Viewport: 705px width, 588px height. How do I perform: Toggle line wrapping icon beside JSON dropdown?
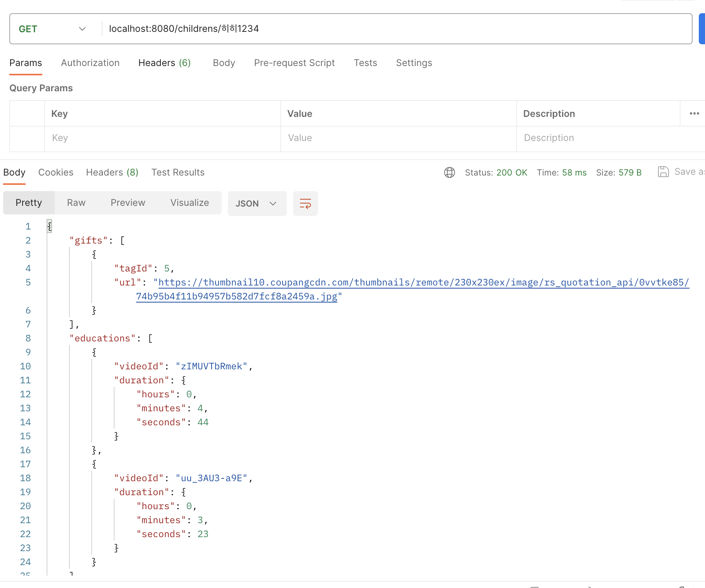[x=305, y=203]
